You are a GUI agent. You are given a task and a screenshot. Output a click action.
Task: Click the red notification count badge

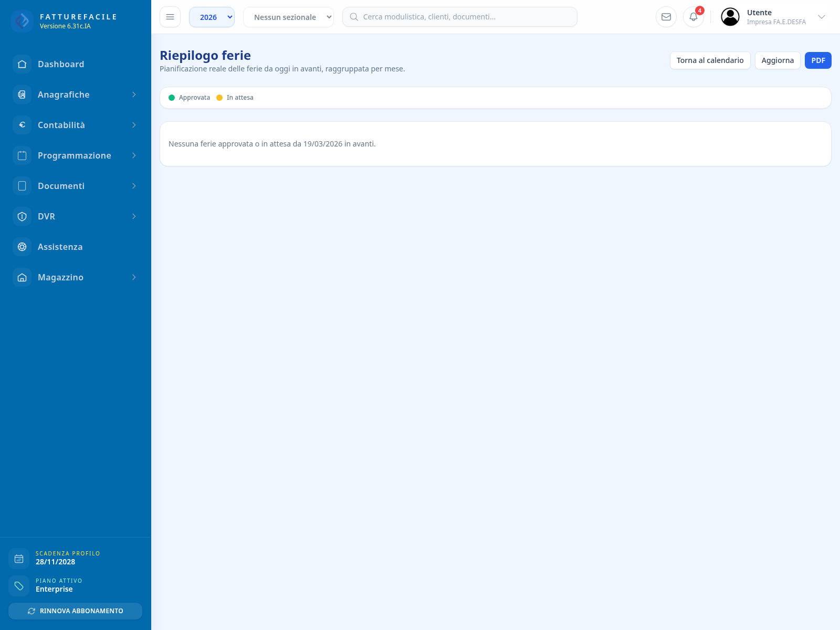(700, 10)
